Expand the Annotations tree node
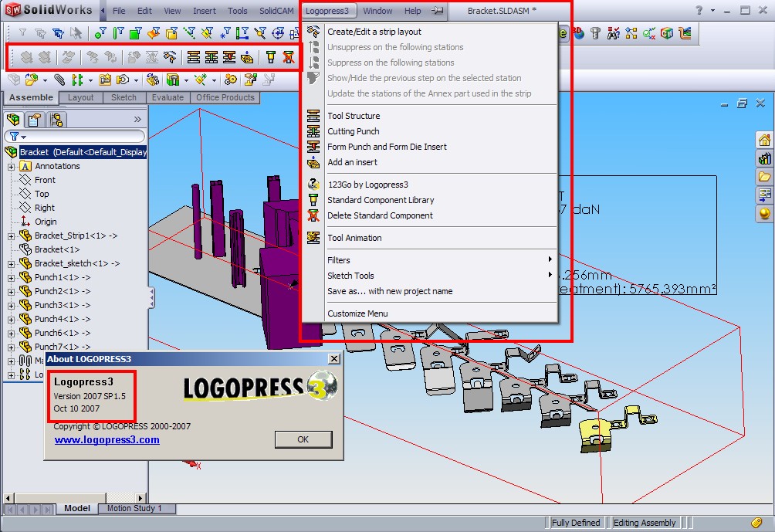775x532 pixels. [x=12, y=167]
